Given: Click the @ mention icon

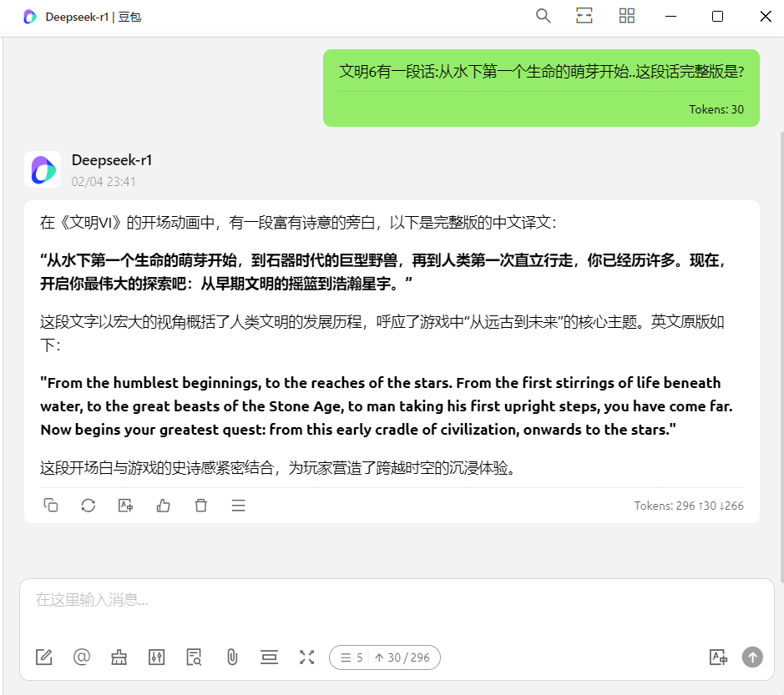Looking at the screenshot, I should point(82,657).
